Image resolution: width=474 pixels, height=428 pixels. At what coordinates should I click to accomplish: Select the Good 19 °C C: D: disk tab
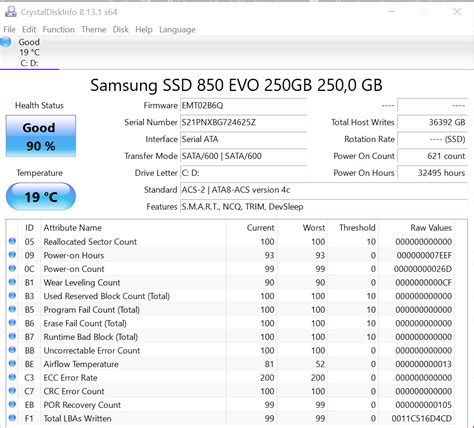point(29,52)
